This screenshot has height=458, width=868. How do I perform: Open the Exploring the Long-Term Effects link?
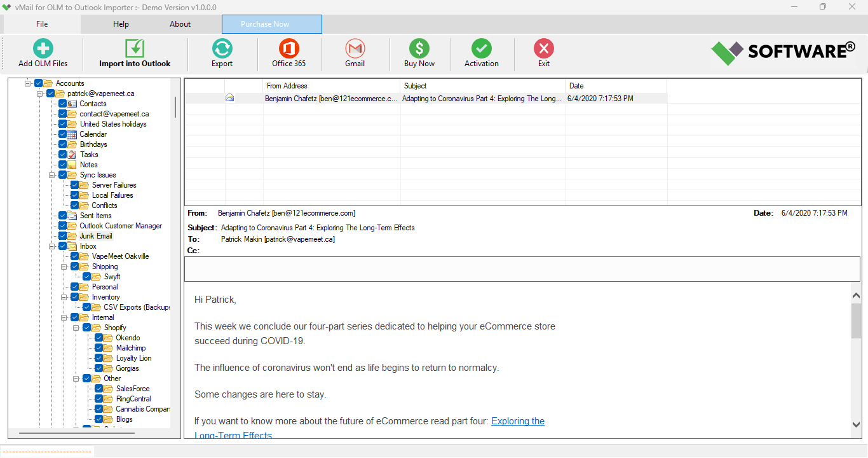click(518, 421)
